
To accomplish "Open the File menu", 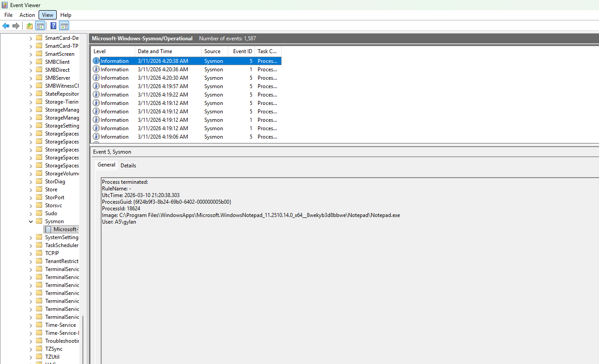I will coord(8,15).
